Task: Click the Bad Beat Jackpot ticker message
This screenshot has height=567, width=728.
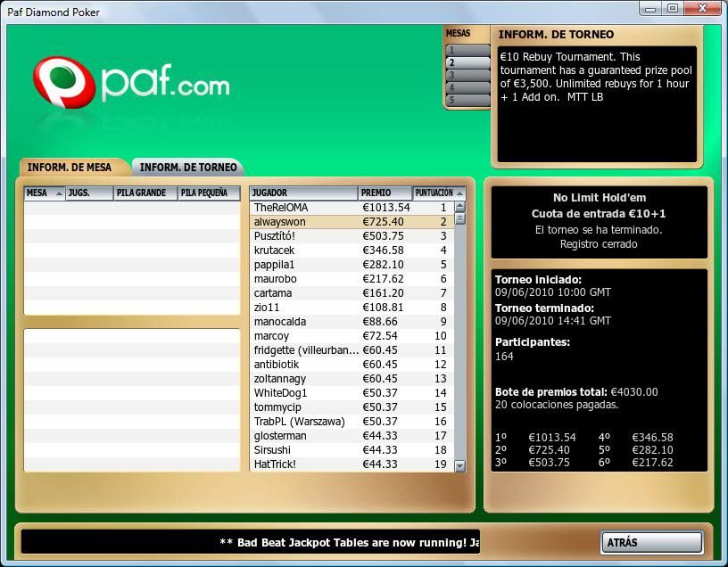Action: (x=350, y=542)
